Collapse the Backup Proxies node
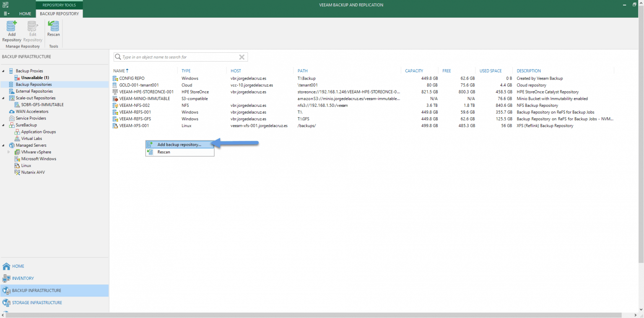Screen dimensions: 644x318 click(x=3, y=71)
